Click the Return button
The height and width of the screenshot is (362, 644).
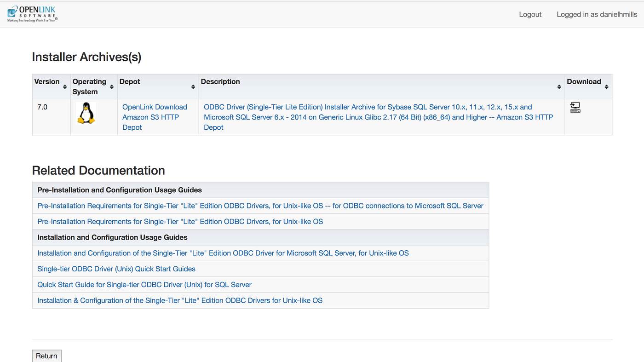pyautogui.click(x=46, y=356)
